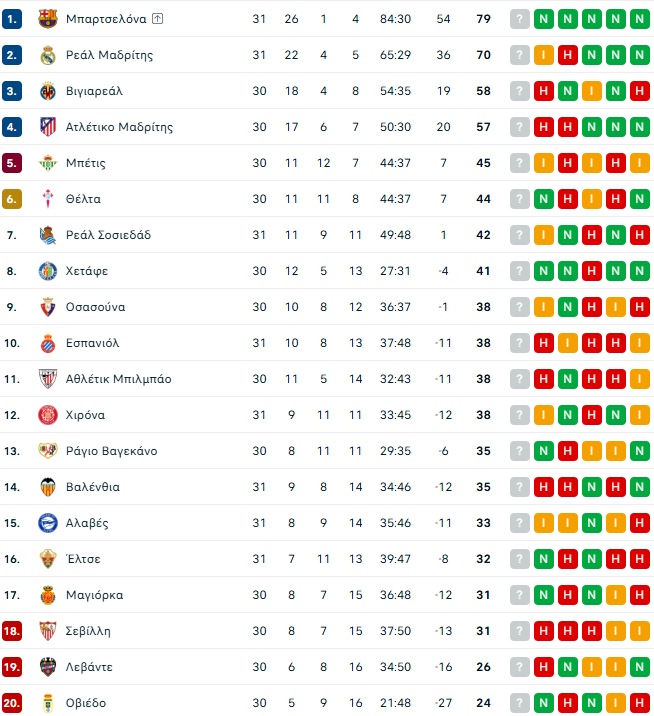Viewport: 654px width, 716px height.
Task: Click the arrow icon beside Μπαρτσελόνα
Action: coord(158,19)
